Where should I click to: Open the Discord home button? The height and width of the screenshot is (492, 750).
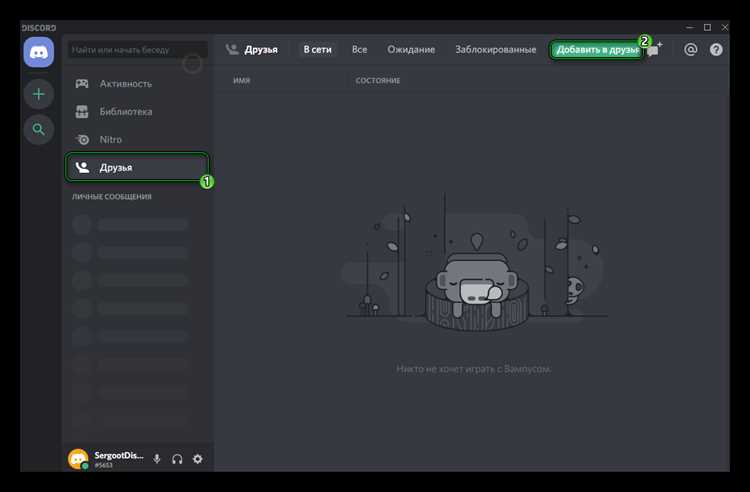click(x=39, y=52)
